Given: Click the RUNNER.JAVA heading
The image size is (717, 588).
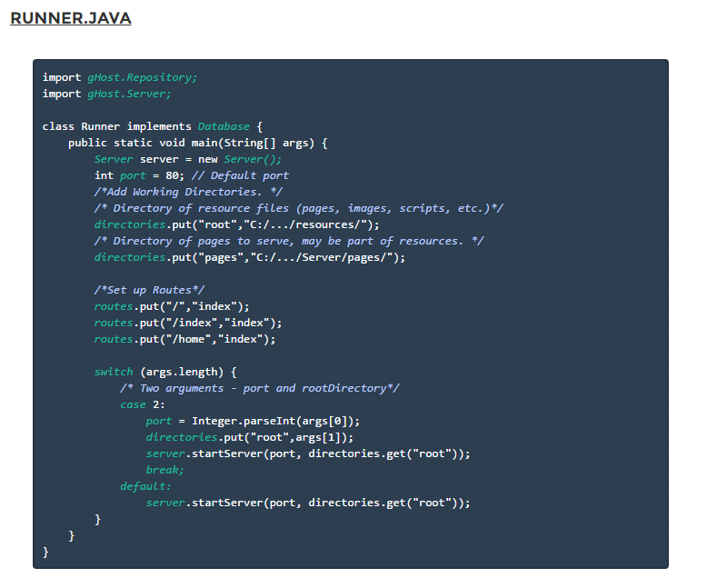Looking at the screenshot, I should click(x=71, y=18).
